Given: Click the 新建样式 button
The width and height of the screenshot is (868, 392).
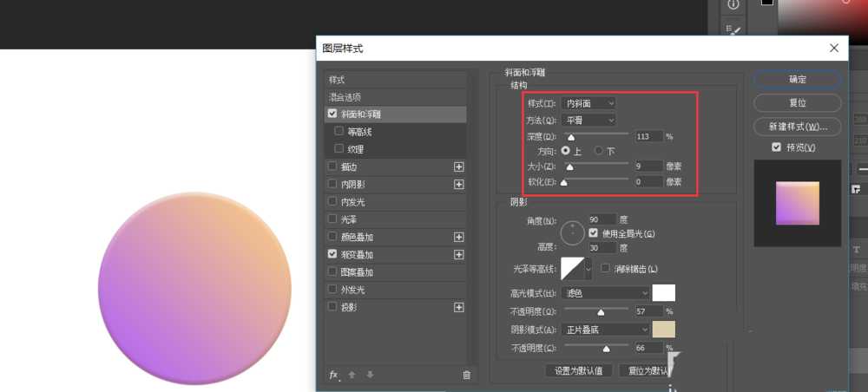Looking at the screenshot, I should point(797,127).
